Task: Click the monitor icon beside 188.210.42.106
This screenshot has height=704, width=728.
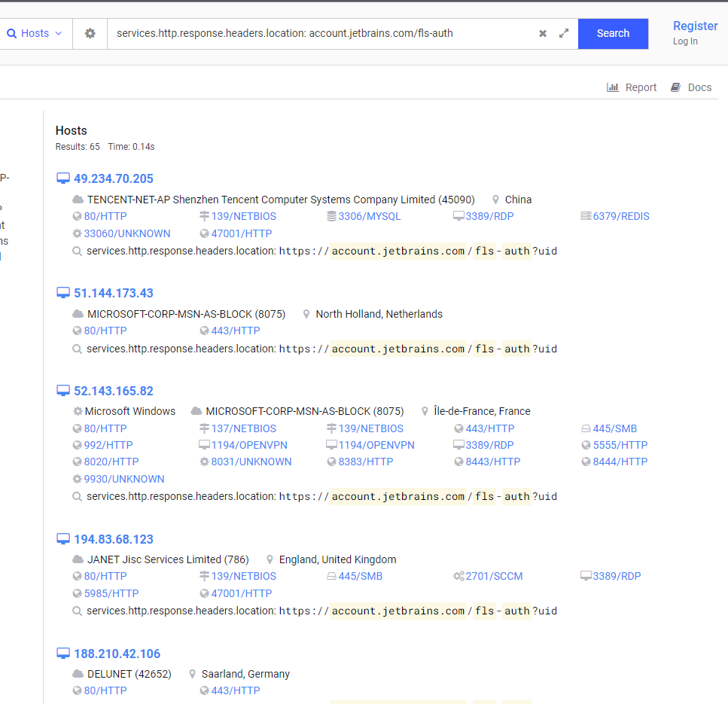Action: point(63,654)
